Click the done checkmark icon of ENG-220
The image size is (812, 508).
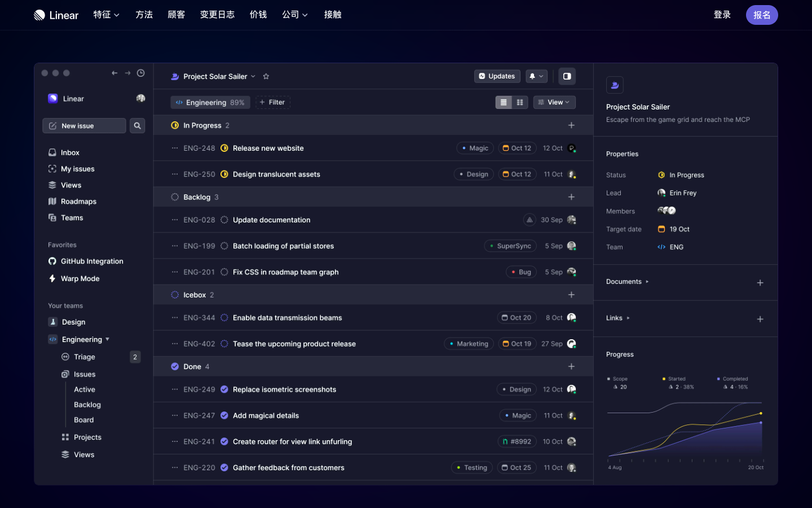[x=224, y=468]
